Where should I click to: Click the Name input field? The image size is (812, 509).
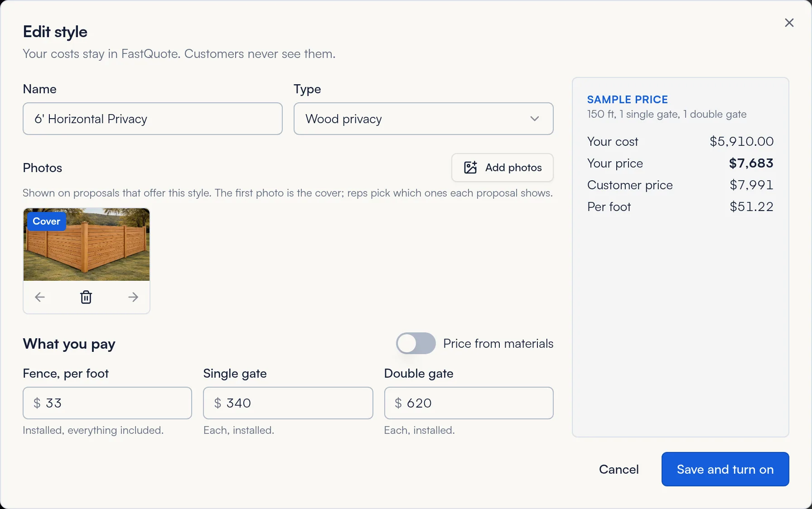click(x=153, y=119)
